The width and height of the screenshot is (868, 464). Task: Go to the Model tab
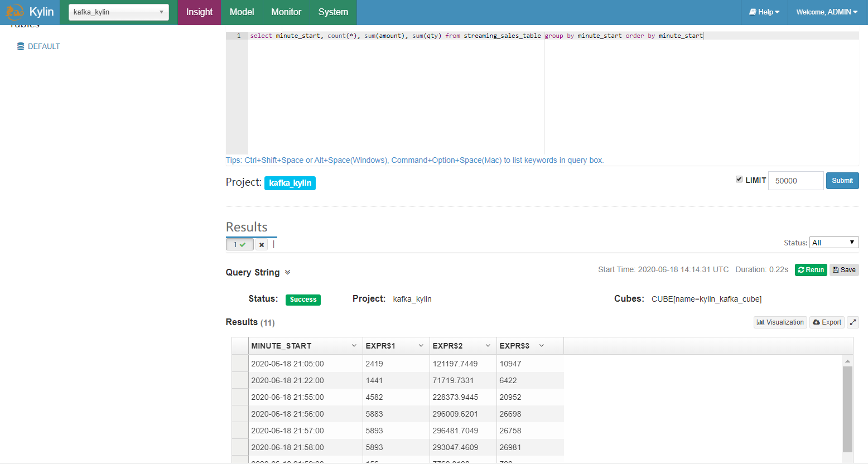click(x=242, y=12)
